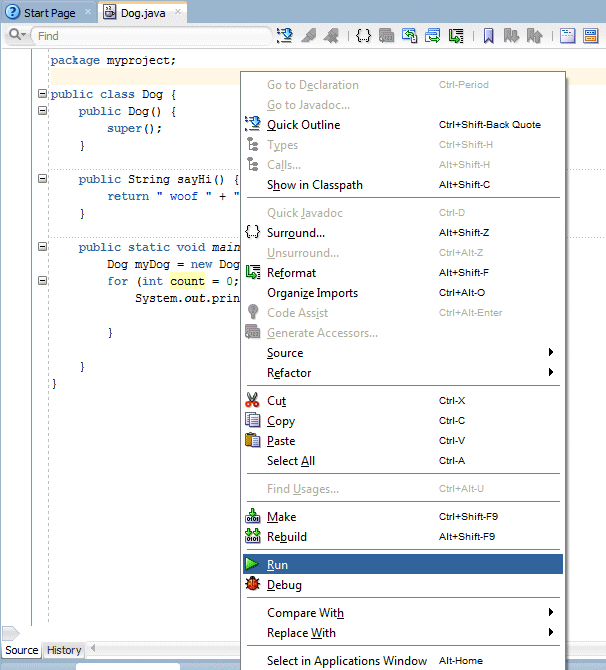Choose Debug from context menu

(x=403, y=585)
